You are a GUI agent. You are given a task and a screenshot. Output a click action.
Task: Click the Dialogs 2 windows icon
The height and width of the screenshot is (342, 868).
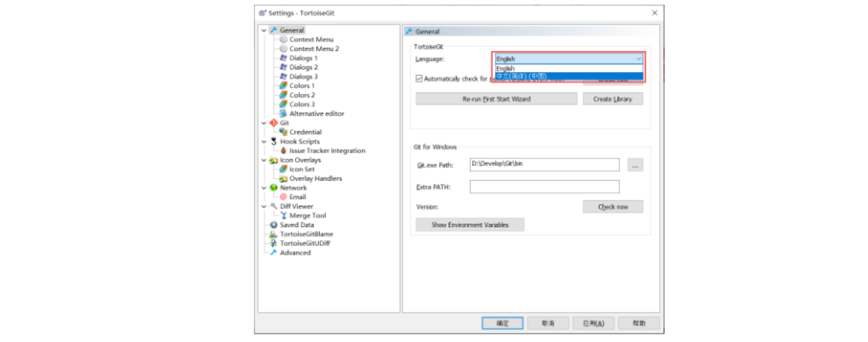(283, 67)
